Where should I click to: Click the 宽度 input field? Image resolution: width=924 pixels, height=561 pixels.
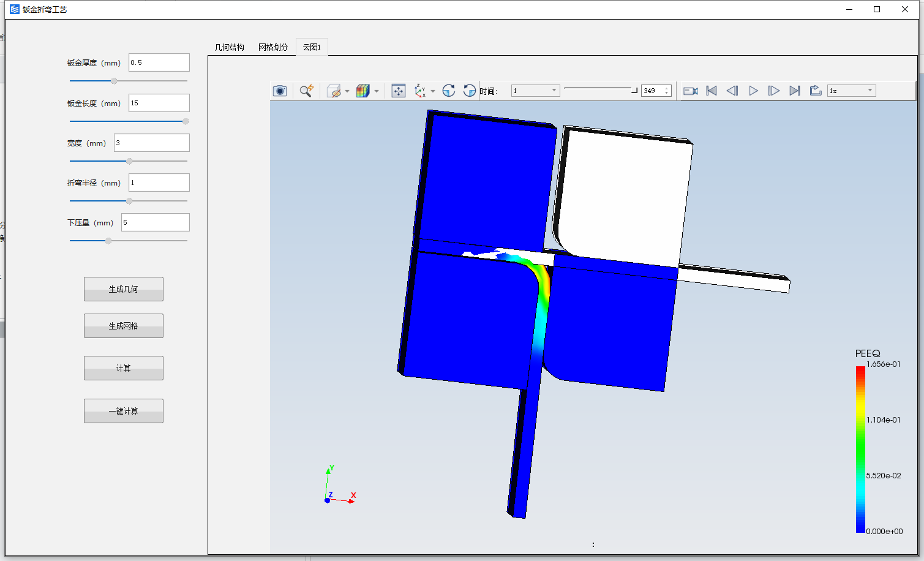pos(152,143)
